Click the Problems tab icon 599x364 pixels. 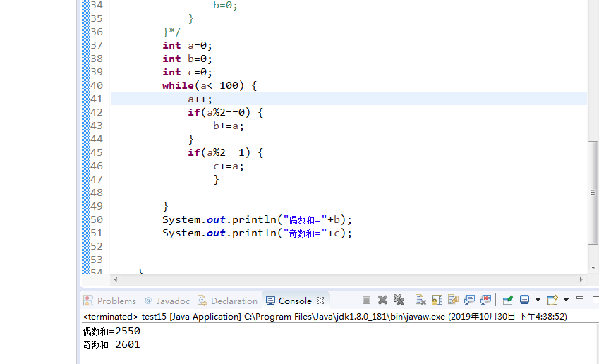88,301
